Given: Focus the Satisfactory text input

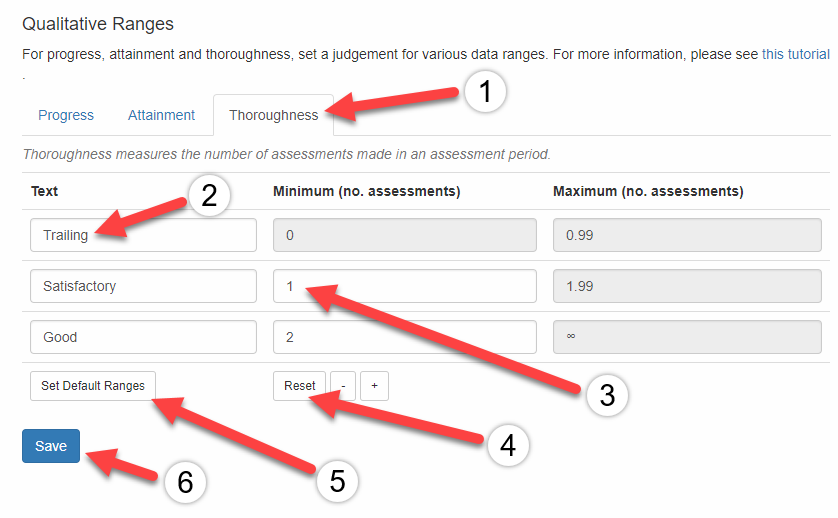Looking at the screenshot, I should (143, 286).
